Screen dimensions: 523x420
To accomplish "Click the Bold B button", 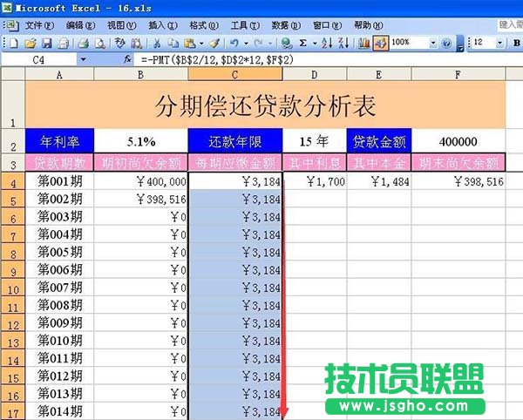I will [517, 43].
